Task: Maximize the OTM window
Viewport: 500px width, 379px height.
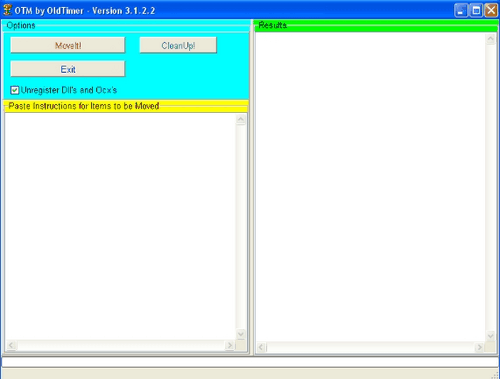Action: 476,10
